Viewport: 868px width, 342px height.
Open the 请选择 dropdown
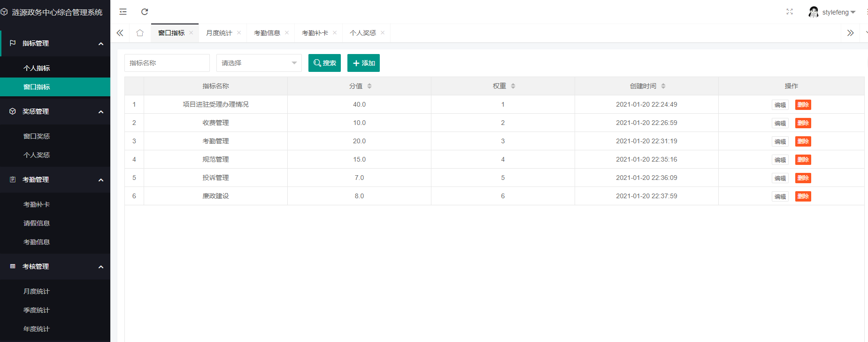[259, 63]
